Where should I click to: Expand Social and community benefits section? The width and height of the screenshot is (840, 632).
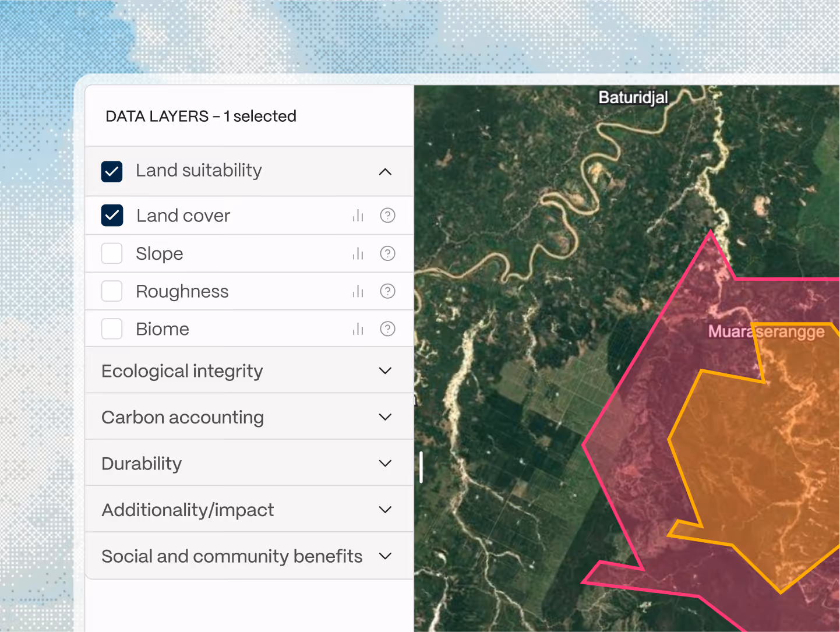coord(249,556)
